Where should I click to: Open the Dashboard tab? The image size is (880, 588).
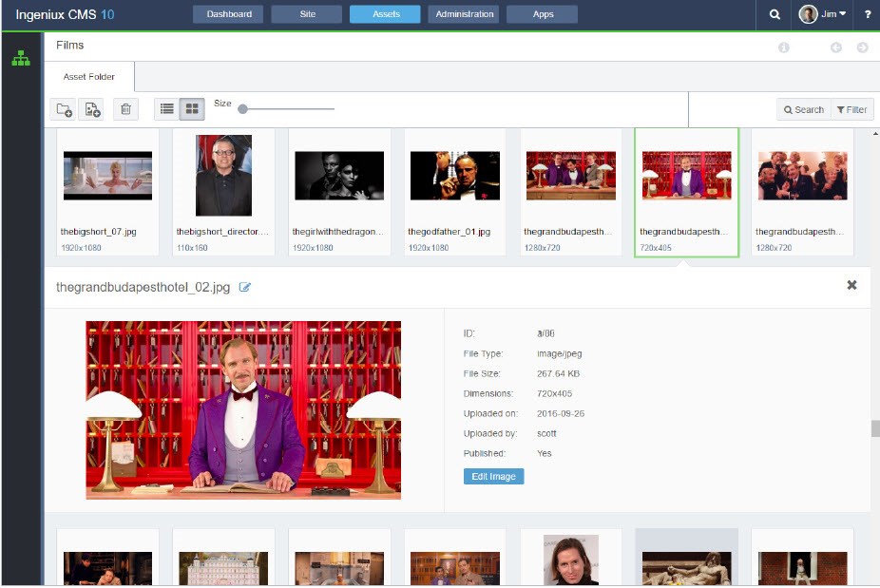(x=228, y=14)
